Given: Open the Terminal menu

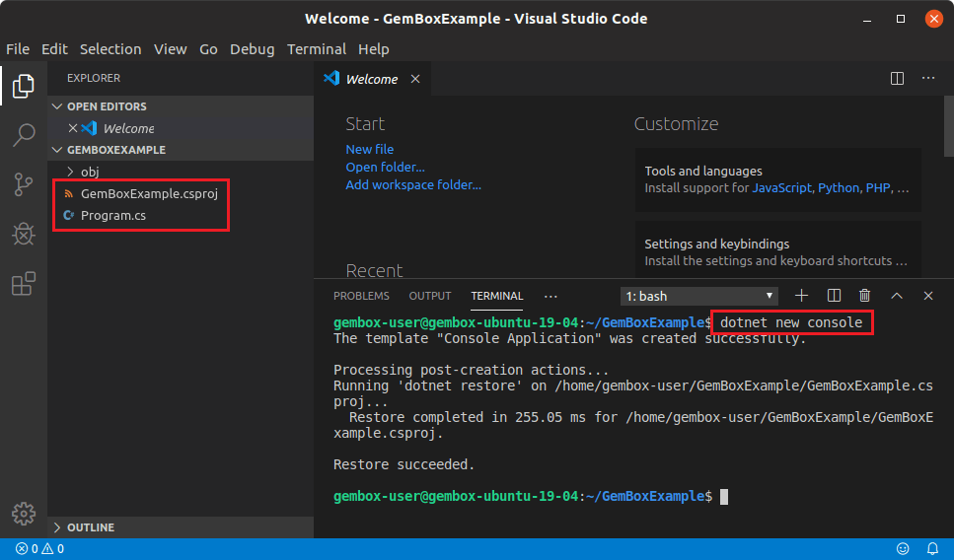Looking at the screenshot, I should click(316, 49).
